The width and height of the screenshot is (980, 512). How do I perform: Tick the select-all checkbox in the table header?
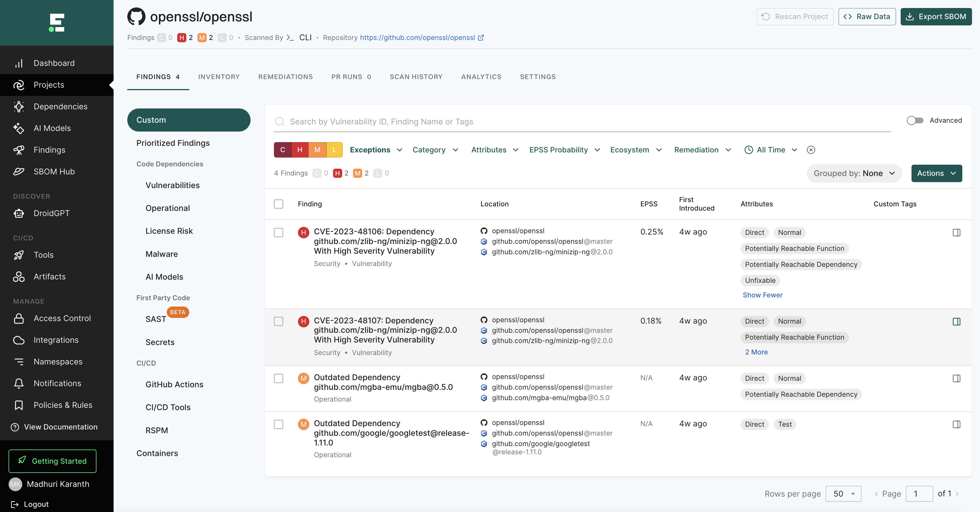[x=279, y=204]
